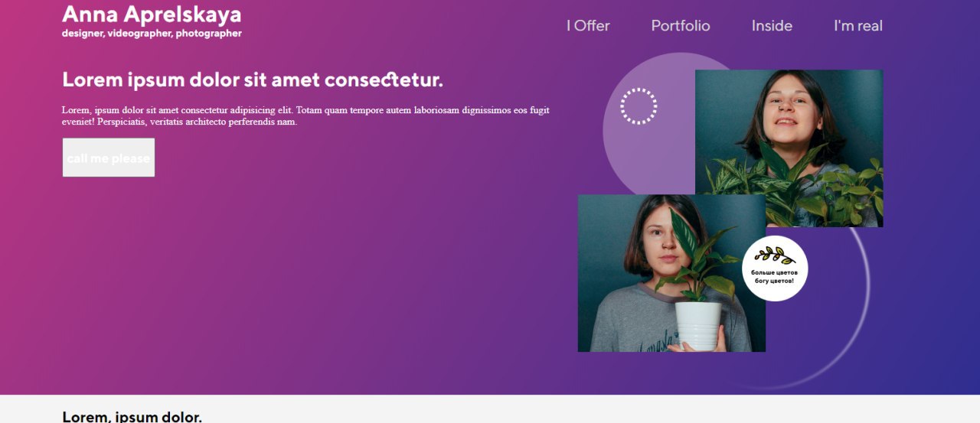Image resolution: width=980 pixels, height=423 pixels.
Task: Click the serif Lorem ipsum paragraph text
Action: (305, 116)
